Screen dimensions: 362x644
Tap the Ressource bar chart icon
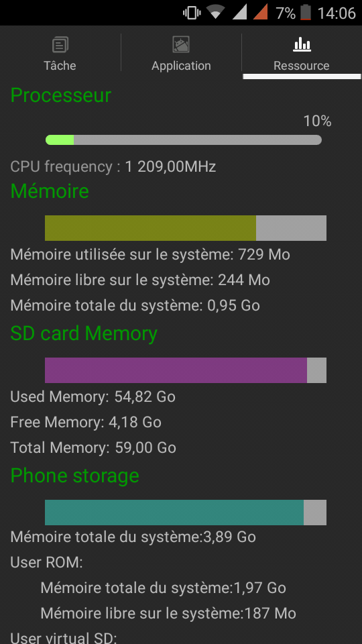point(302,44)
